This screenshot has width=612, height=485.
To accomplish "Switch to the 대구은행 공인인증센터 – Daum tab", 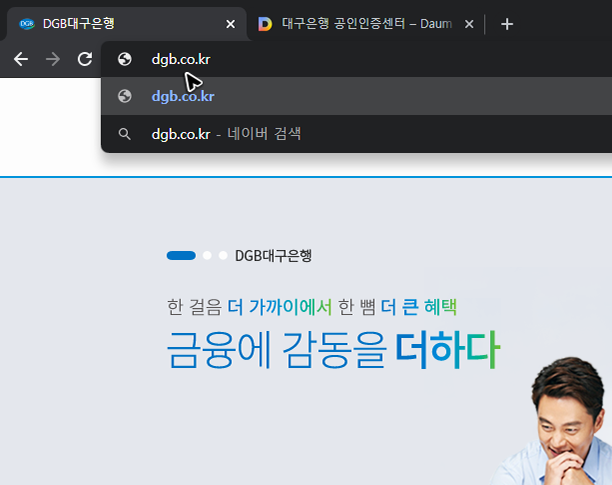I will (x=366, y=24).
